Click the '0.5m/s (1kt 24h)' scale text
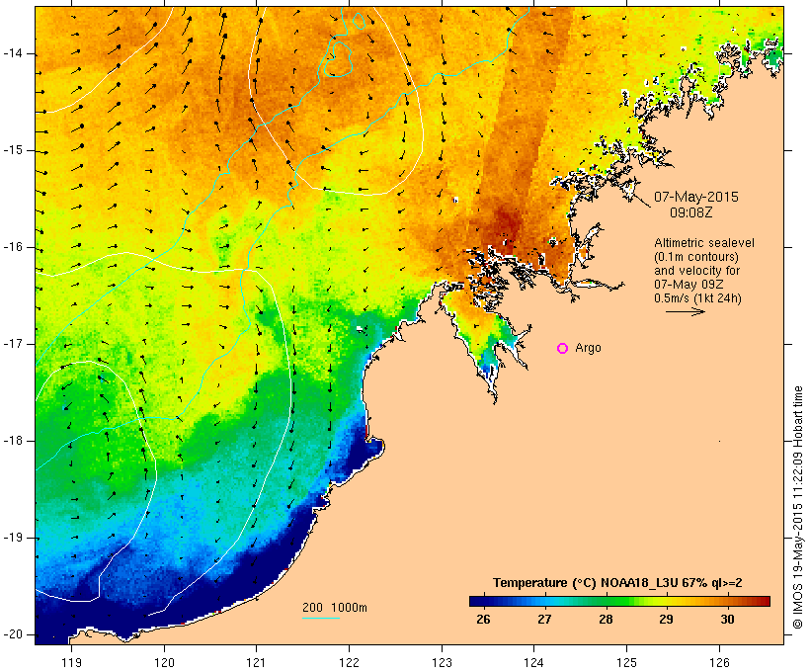The image size is (810, 672). (x=698, y=298)
